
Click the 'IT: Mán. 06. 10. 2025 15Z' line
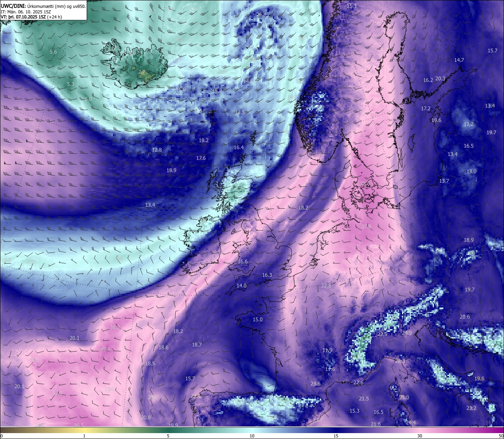26,12
